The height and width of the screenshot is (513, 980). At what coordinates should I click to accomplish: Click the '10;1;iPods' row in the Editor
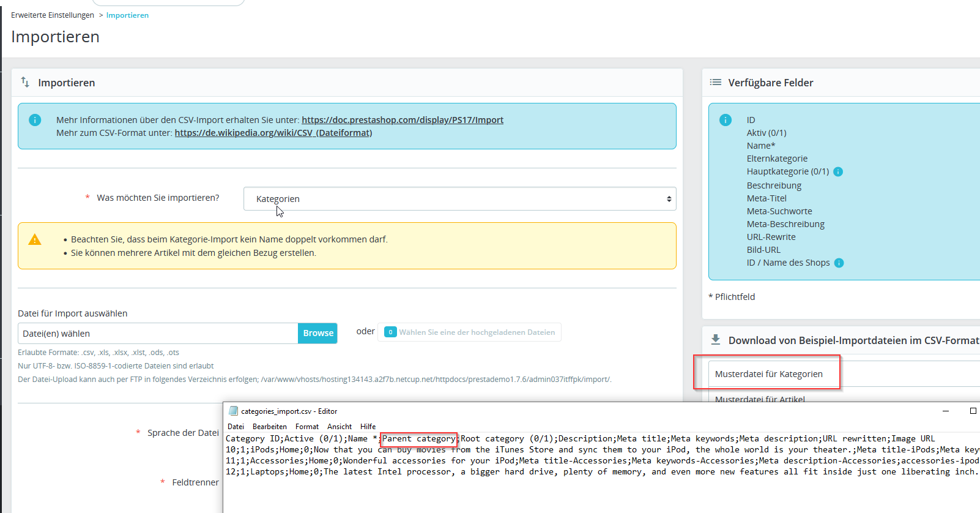point(603,450)
